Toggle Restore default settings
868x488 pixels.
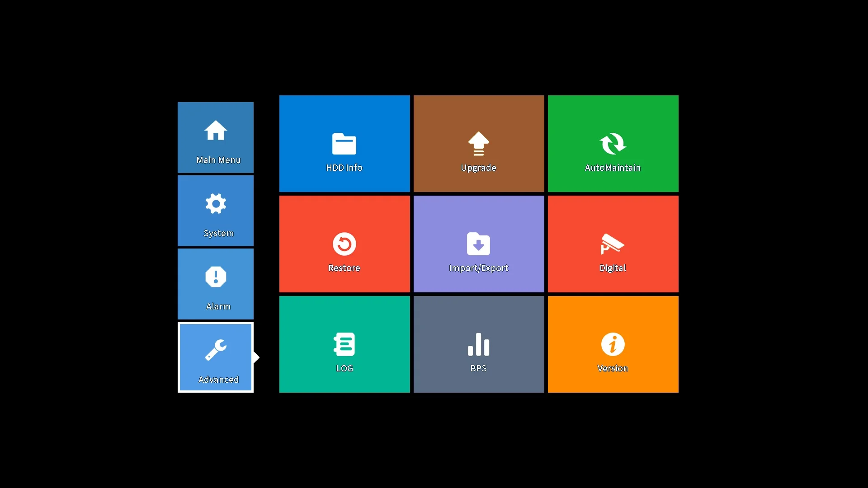344,244
